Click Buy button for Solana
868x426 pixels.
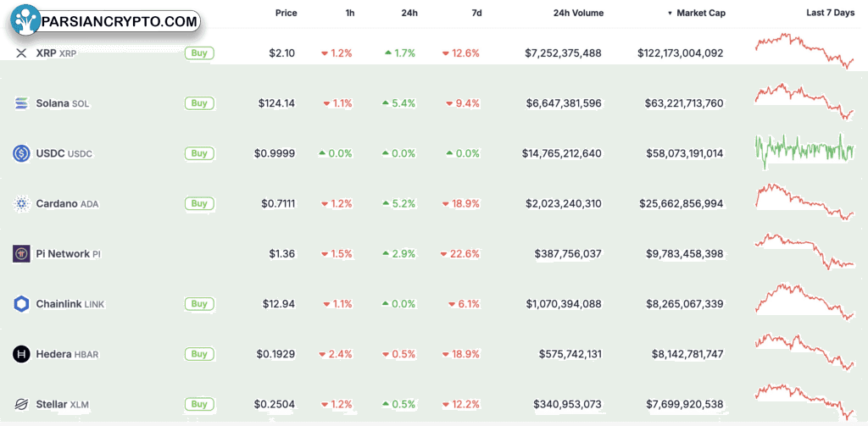pyautogui.click(x=199, y=103)
